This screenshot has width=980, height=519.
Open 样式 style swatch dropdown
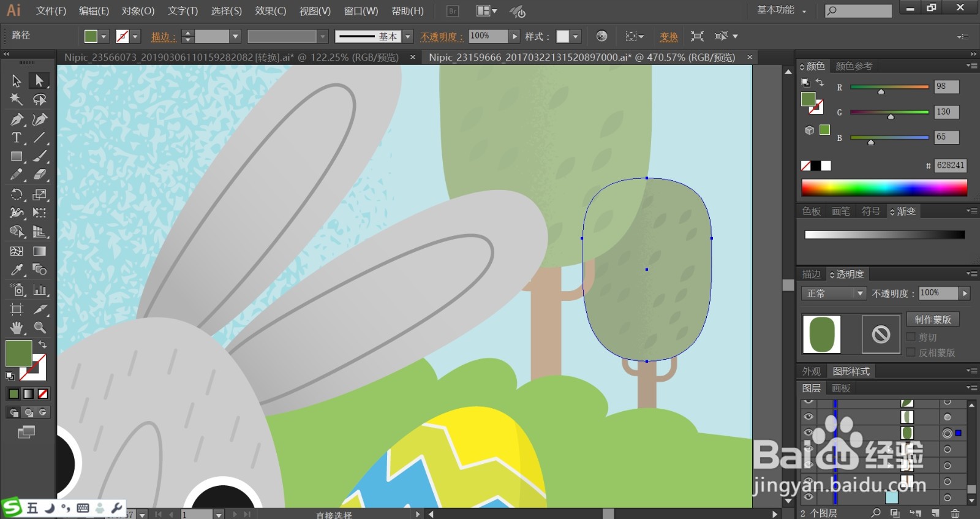pos(575,37)
